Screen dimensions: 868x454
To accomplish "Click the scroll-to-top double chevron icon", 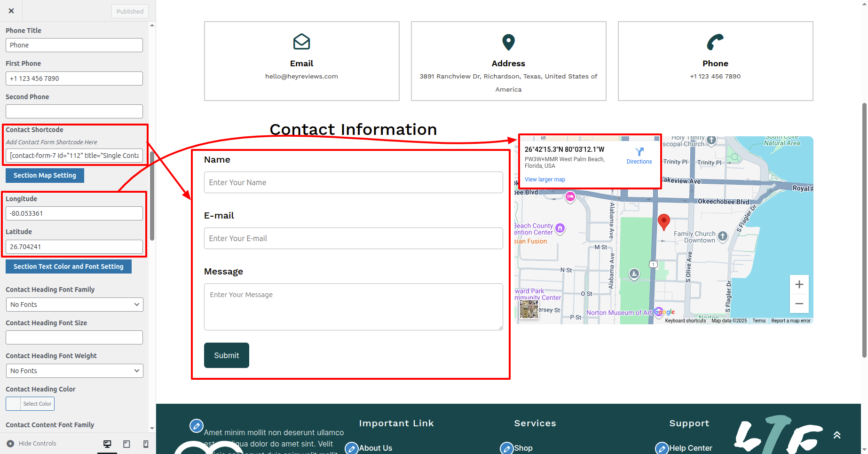I will [x=837, y=435].
